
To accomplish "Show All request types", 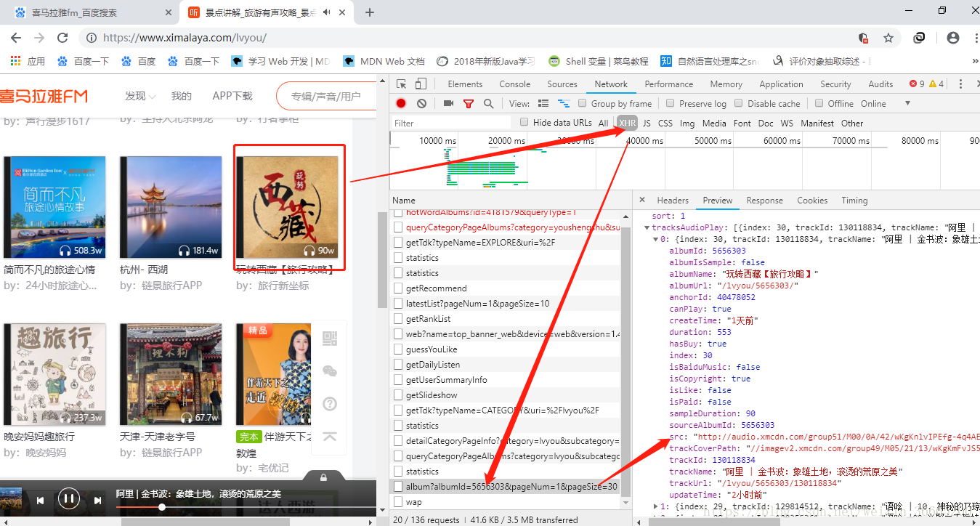I will pos(604,124).
